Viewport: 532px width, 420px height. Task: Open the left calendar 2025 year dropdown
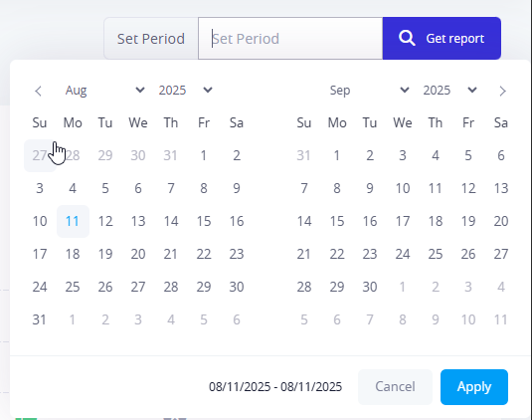click(186, 90)
